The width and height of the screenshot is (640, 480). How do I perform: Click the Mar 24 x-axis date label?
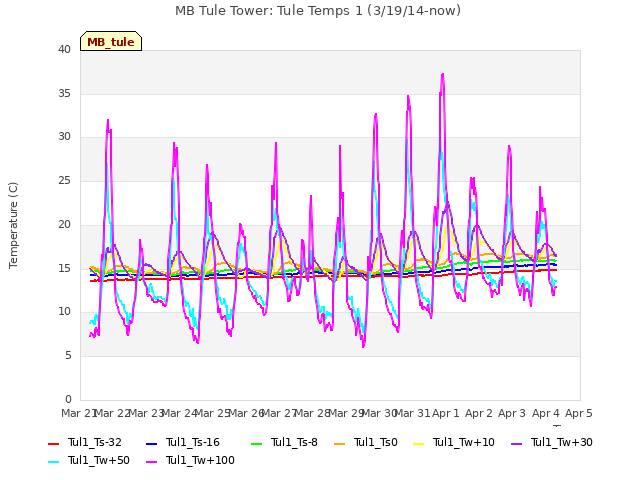coord(179,413)
